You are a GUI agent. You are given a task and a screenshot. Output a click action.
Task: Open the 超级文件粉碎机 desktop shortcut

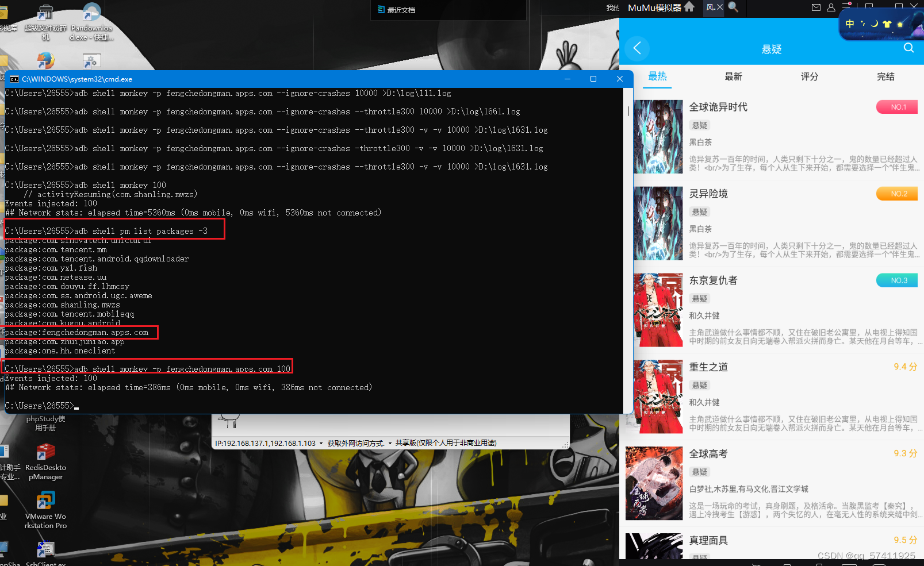click(45, 22)
